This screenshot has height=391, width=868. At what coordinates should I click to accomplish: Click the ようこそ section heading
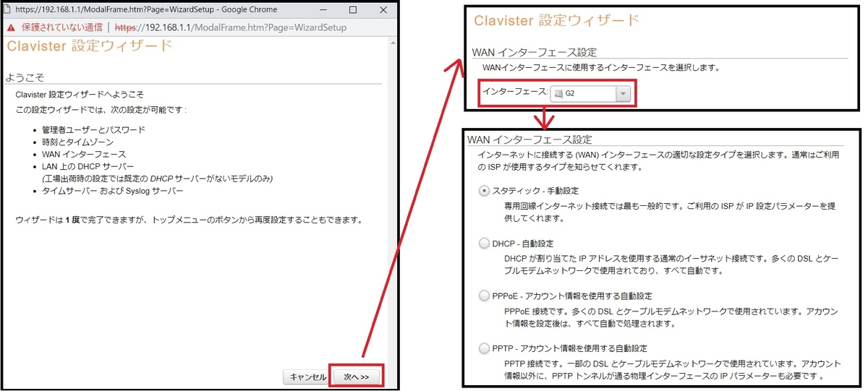click(25, 77)
